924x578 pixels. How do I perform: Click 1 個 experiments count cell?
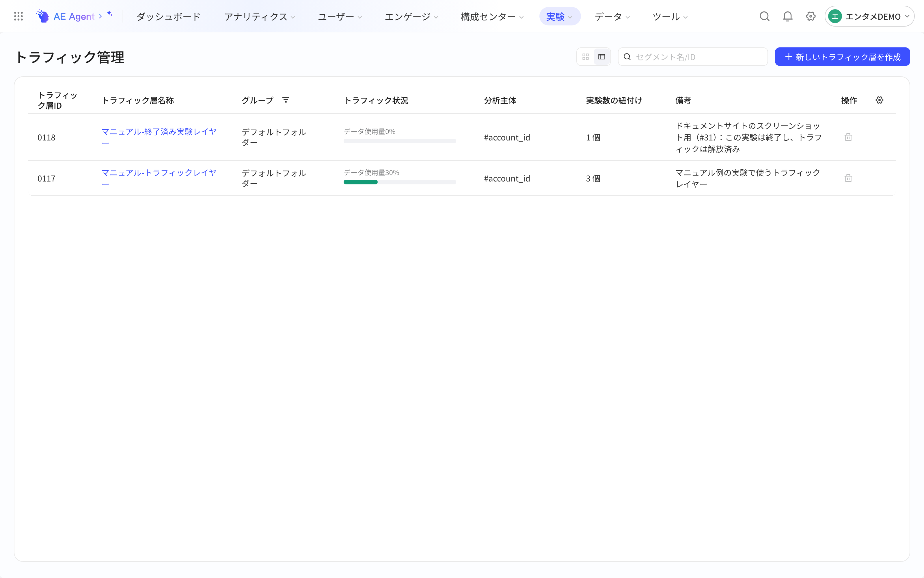coord(593,138)
